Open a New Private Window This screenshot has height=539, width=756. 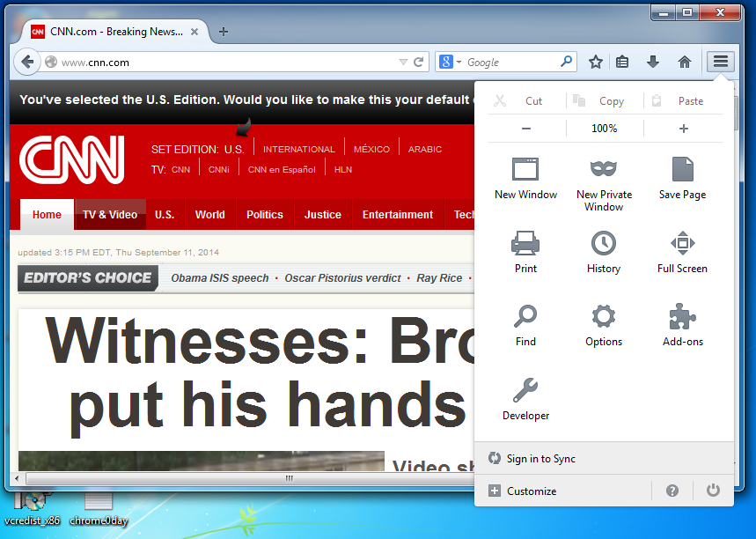point(604,185)
